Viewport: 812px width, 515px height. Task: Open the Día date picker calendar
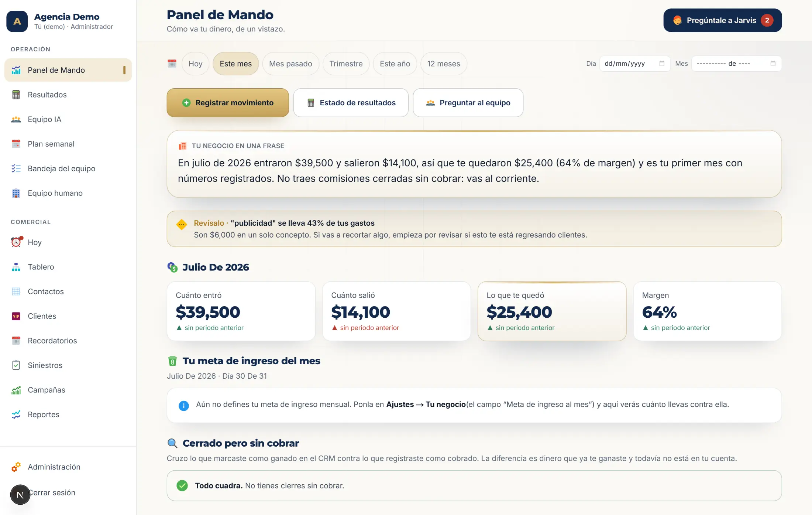coord(662,64)
